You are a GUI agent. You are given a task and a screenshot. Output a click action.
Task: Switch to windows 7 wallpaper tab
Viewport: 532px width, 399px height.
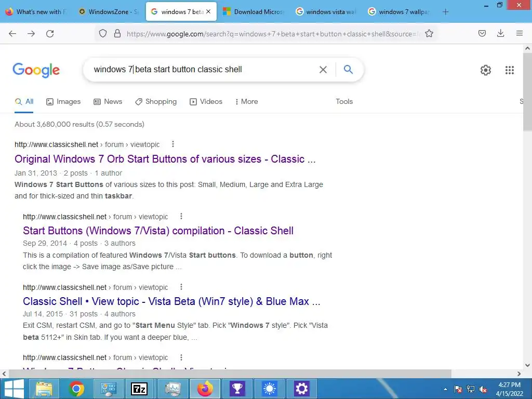[398, 11]
